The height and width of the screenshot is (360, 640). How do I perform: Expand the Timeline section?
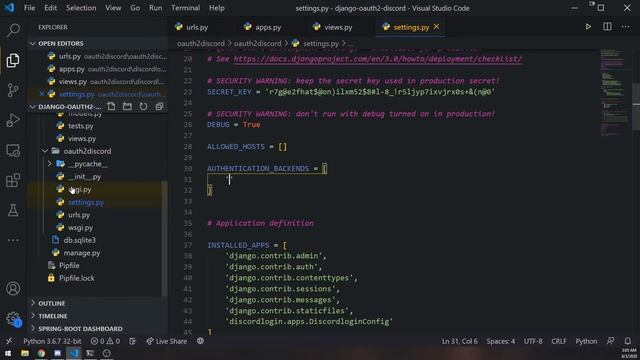52,316
